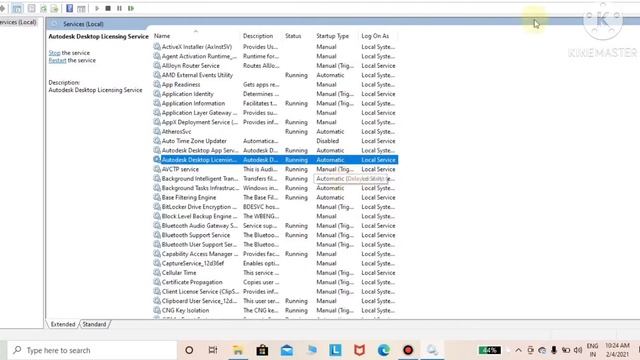Click the Stop Service square icon
Viewport: 640px width, 360px height.
tap(108, 8)
